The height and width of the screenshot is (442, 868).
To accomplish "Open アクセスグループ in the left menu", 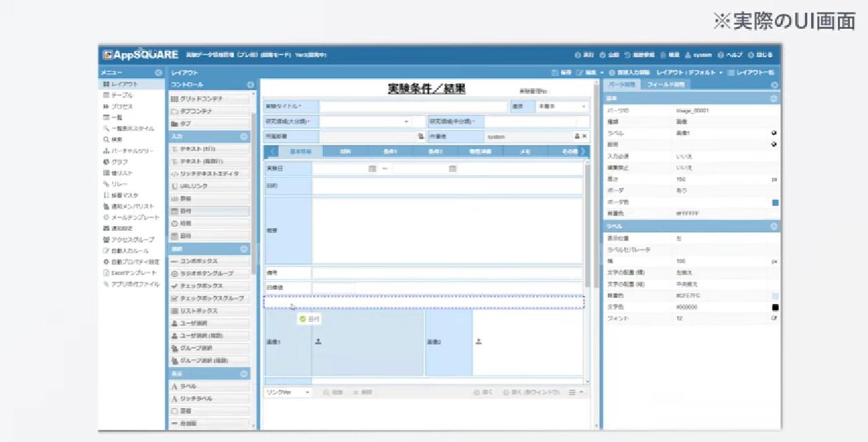I will 133,239.
